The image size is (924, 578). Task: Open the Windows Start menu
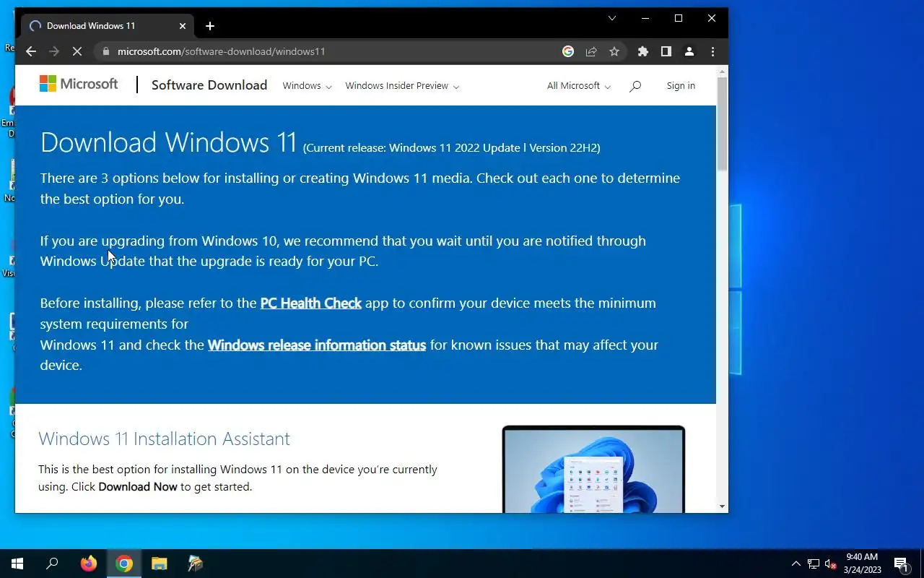pos(17,564)
